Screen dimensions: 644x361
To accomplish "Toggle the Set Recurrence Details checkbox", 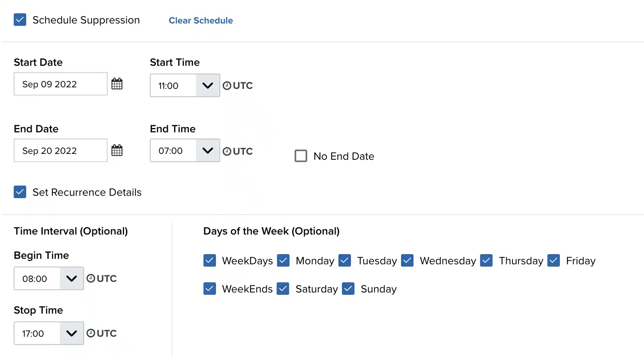I will click(20, 192).
